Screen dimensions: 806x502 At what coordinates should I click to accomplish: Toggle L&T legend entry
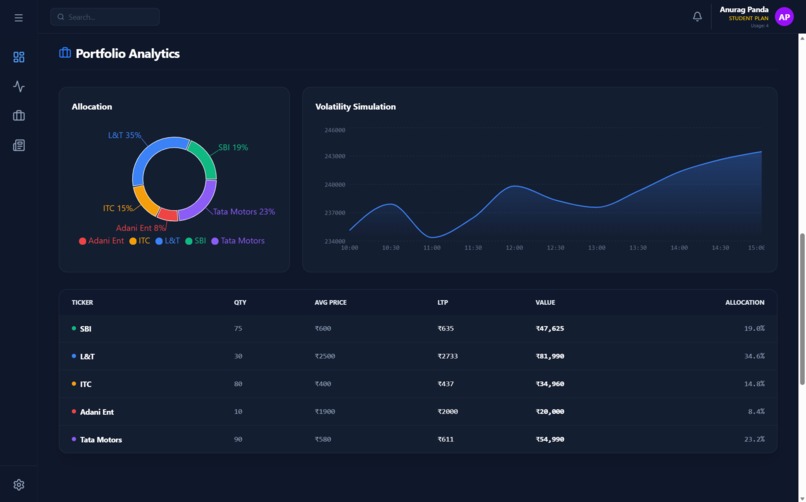[168, 241]
